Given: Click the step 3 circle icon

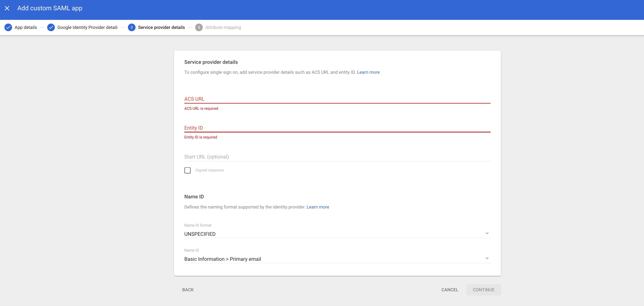Looking at the screenshot, I should point(131,27).
